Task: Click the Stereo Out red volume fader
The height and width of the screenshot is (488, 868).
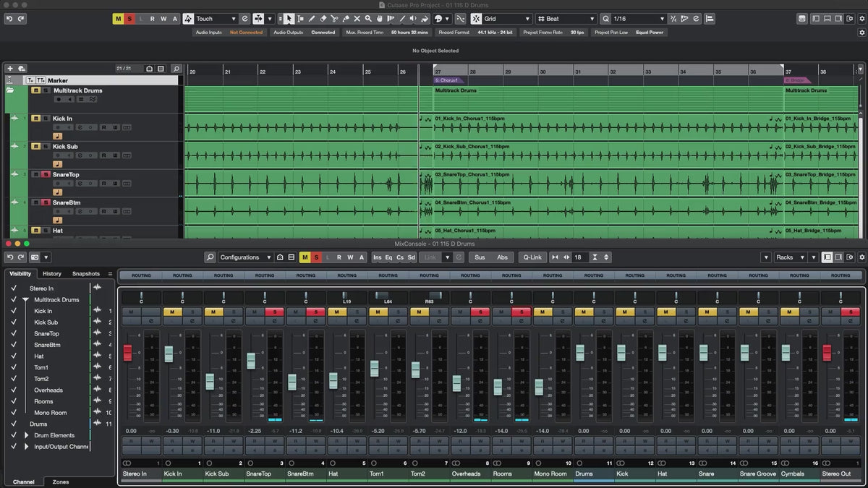Action: (827, 353)
